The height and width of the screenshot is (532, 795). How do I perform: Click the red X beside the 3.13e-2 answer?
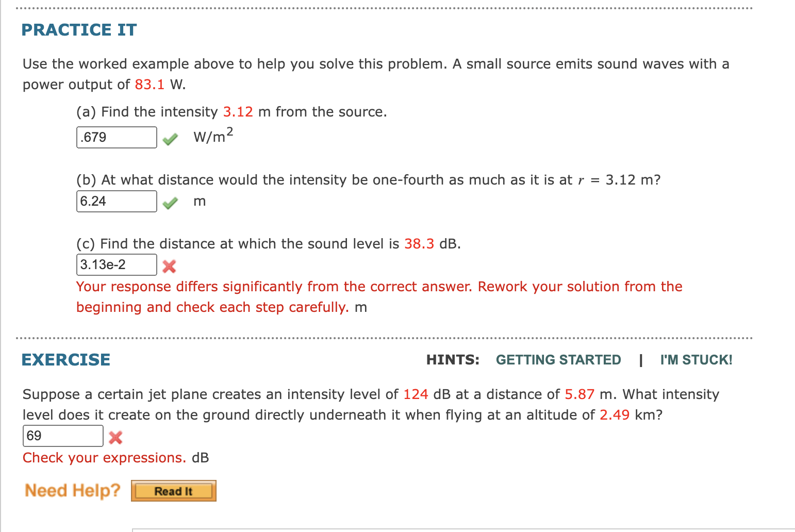169,267
